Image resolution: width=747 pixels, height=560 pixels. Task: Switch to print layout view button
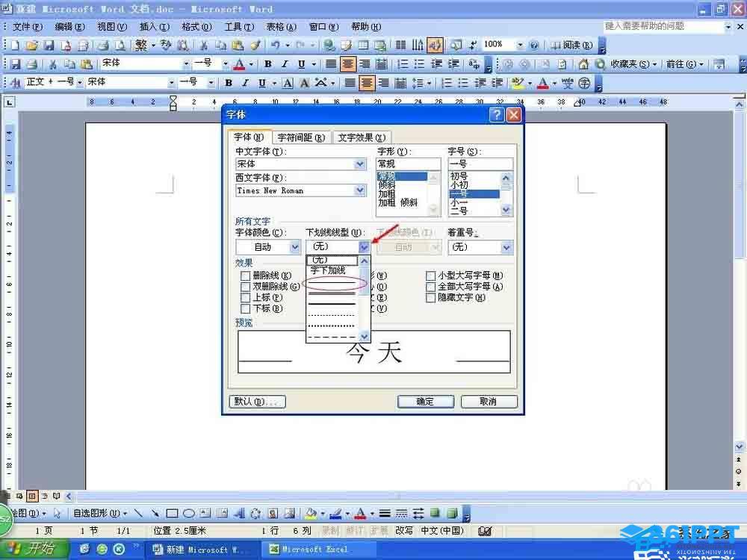pos(32,497)
